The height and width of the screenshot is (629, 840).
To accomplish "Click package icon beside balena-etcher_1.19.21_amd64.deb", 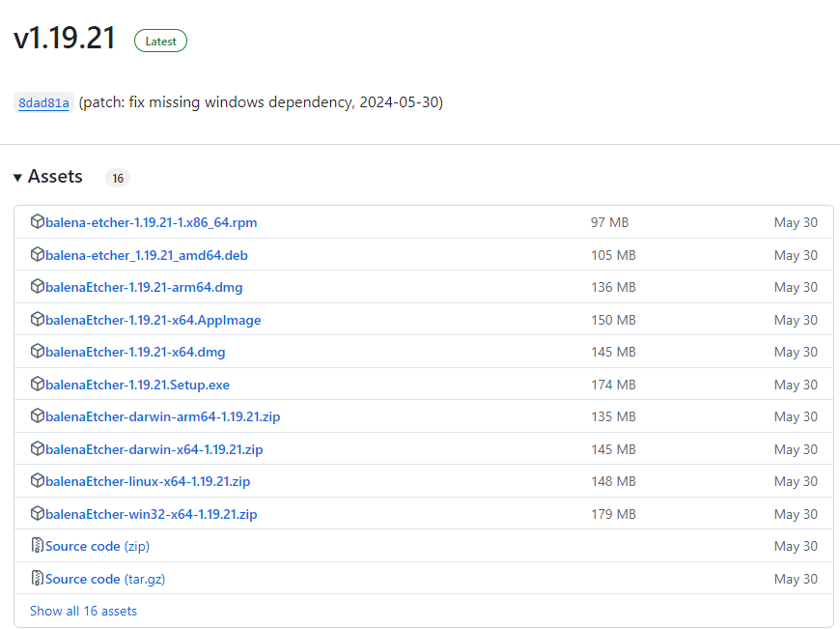I will pyautogui.click(x=37, y=254).
